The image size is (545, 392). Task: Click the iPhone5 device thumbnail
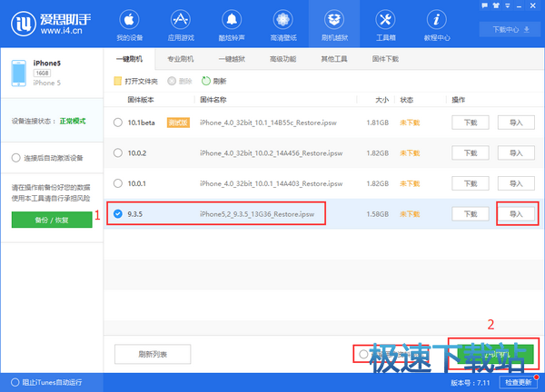click(18, 73)
